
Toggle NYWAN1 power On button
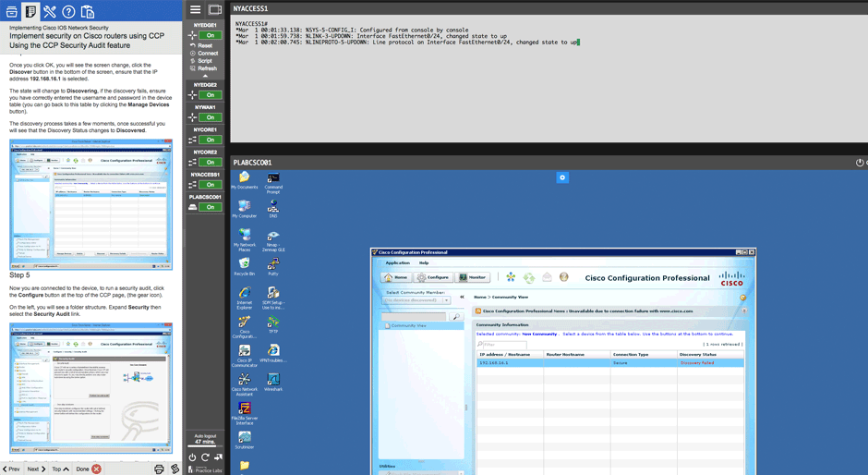211,117
